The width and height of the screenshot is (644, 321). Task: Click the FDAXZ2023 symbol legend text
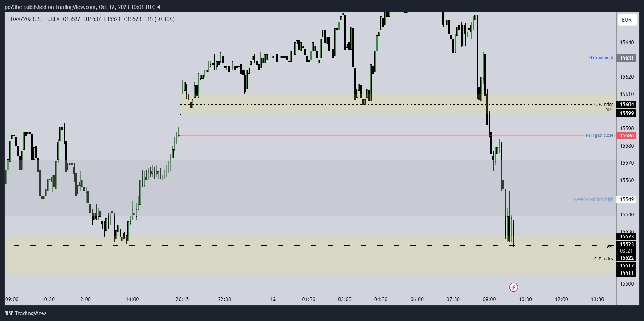[21, 19]
